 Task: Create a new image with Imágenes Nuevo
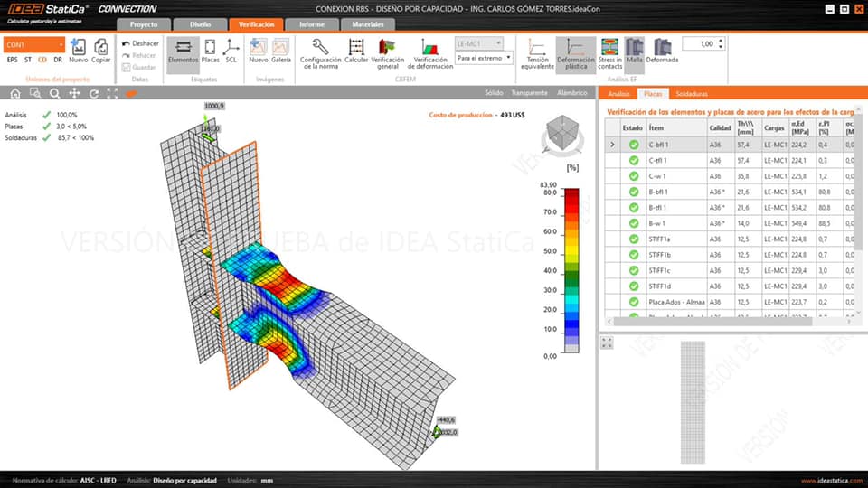[x=258, y=51]
